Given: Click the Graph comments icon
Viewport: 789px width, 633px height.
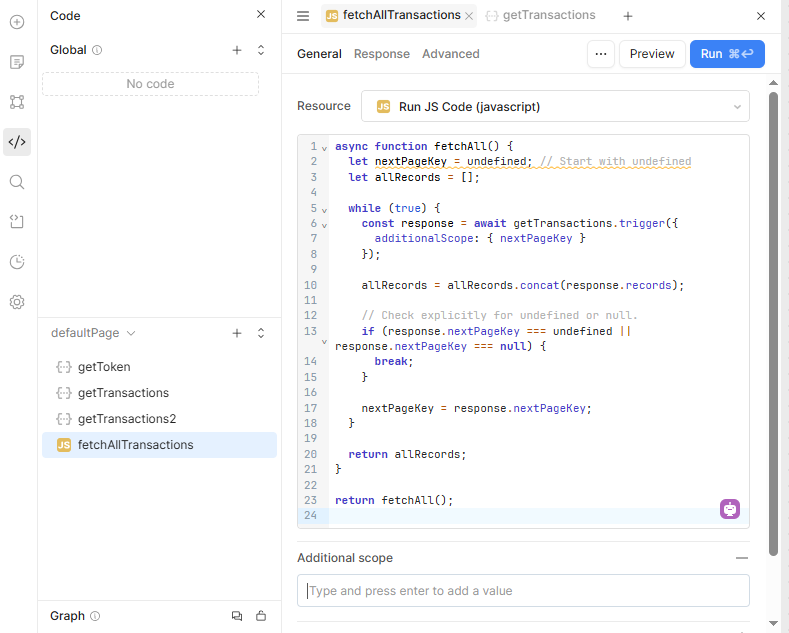Looking at the screenshot, I should pos(237,616).
